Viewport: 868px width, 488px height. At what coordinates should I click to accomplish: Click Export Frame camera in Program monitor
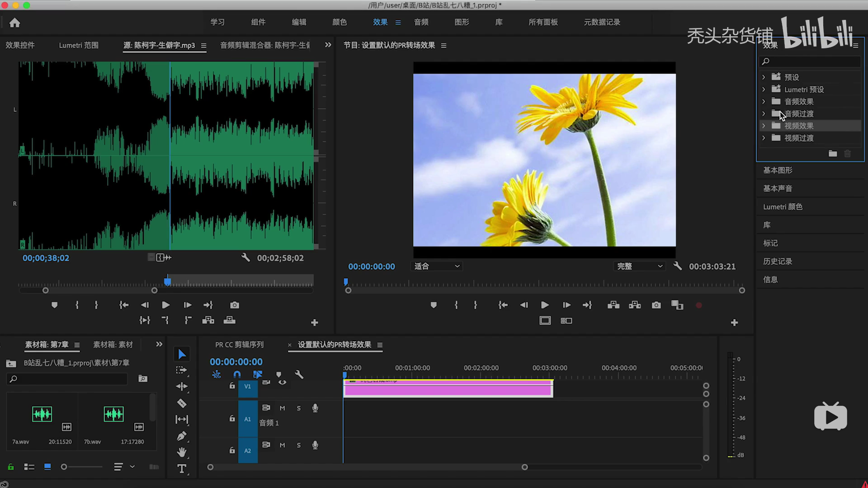pyautogui.click(x=656, y=305)
